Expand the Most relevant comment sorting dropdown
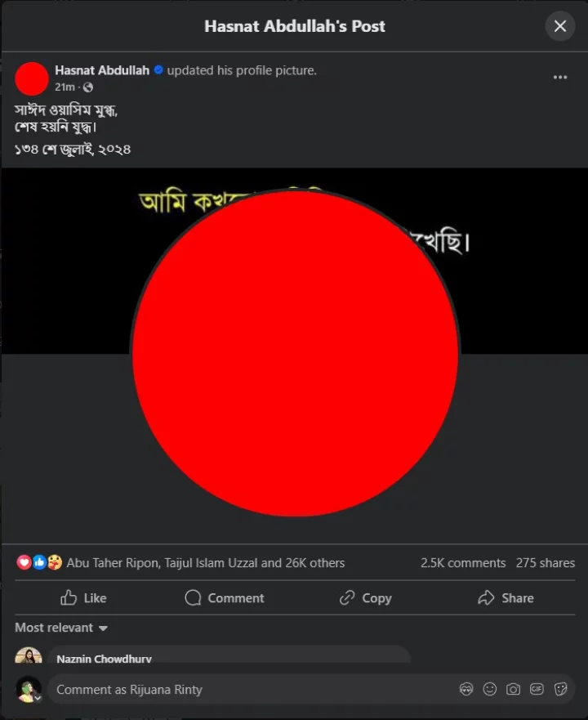This screenshot has width=588, height=720. tap(61, 628)
